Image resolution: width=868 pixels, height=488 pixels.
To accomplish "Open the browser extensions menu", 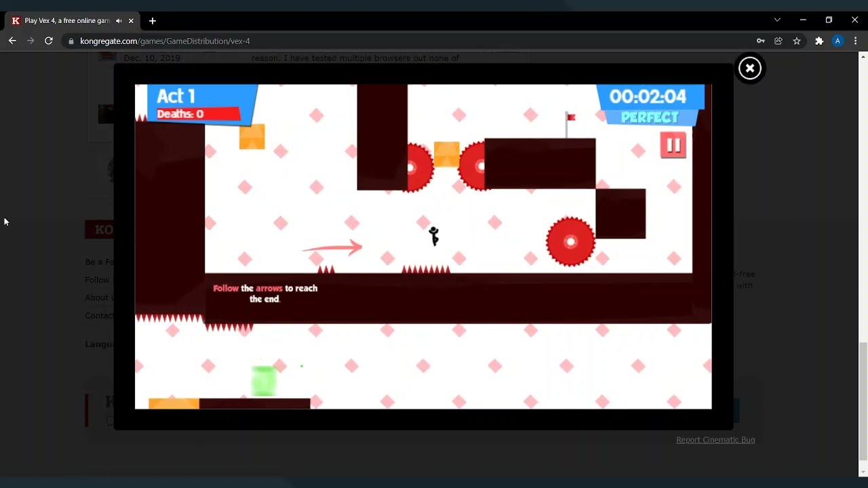I will click(x=819, y=41).
